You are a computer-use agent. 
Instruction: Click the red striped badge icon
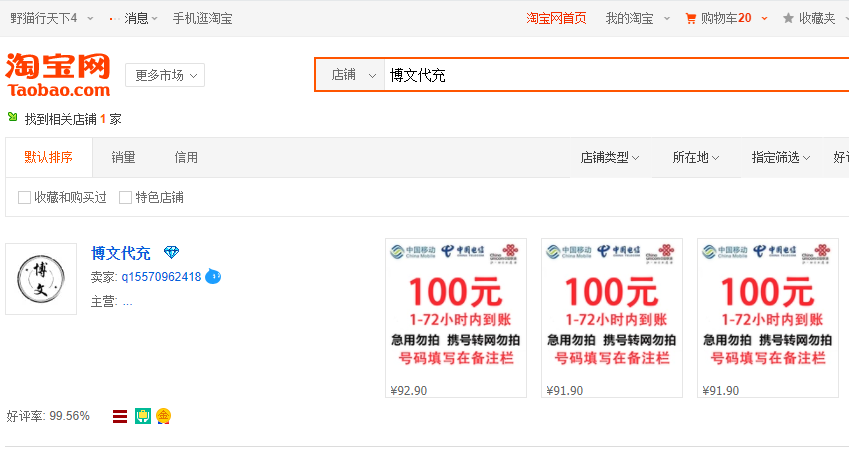pyautogui.click(x=120, y=416)
